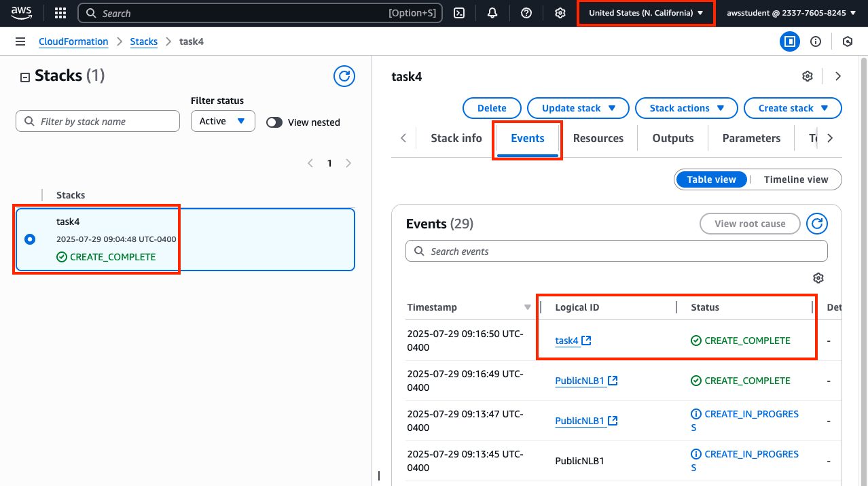Click the top Search bar
This screenshot has height=486, width=868.
260,13
